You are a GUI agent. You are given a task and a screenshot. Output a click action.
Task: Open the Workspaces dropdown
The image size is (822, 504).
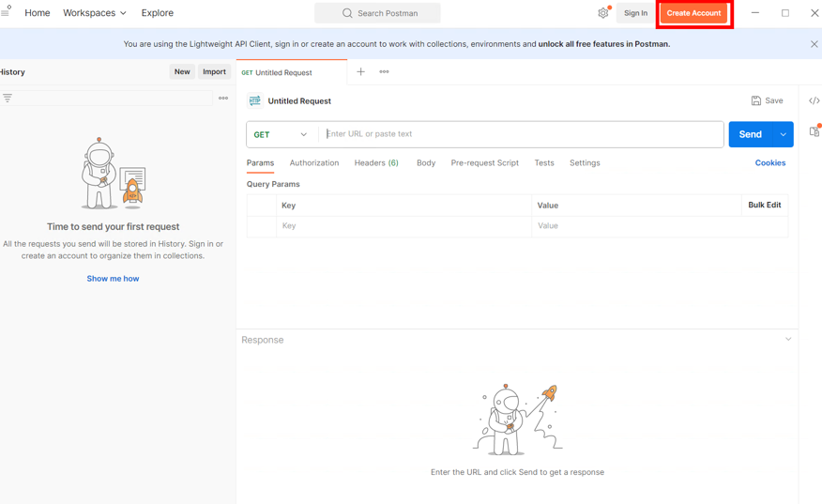coord(95,12)
